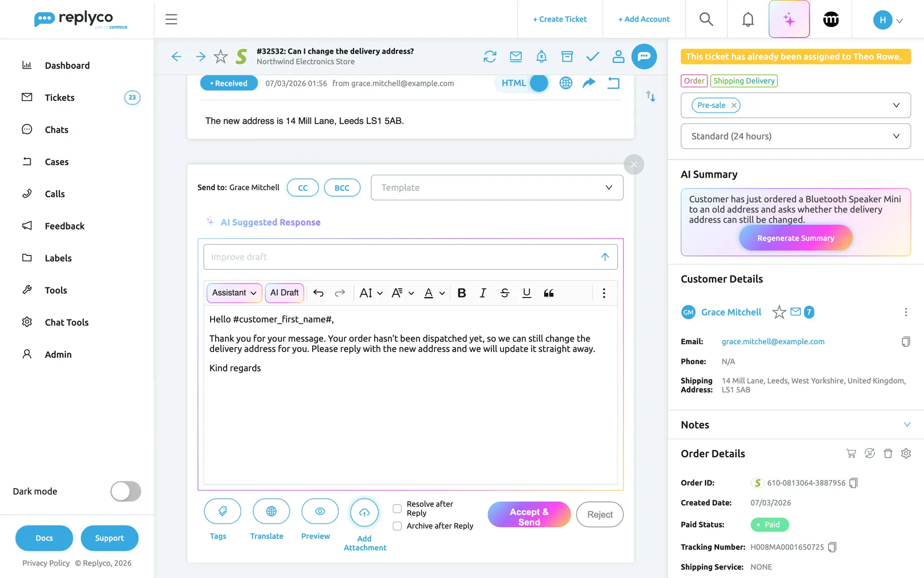Open order settings gear icon
The height and width of the screenshot is (578, 924).
pyautogui.click(x=906, y=454)
